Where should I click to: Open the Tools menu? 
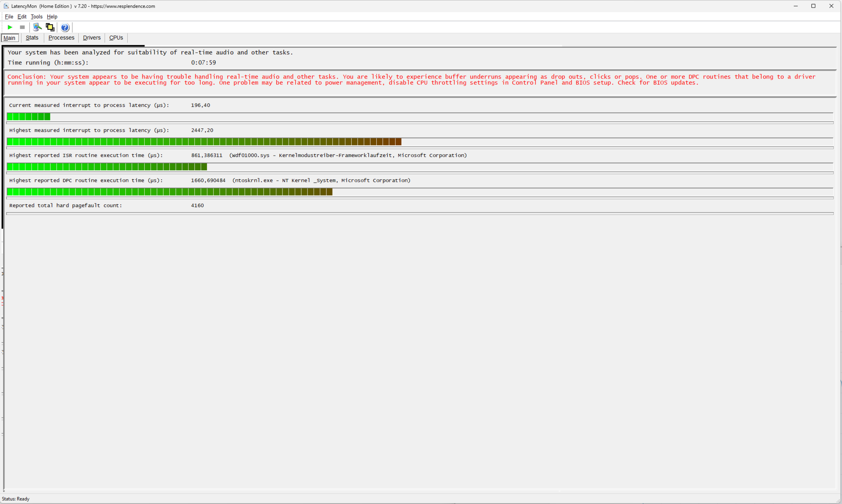click(36, 17)
